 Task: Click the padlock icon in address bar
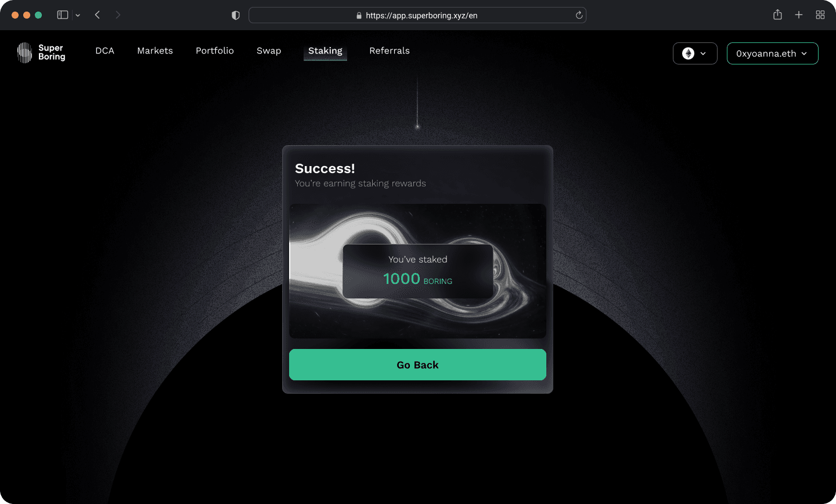pos(359,16)
